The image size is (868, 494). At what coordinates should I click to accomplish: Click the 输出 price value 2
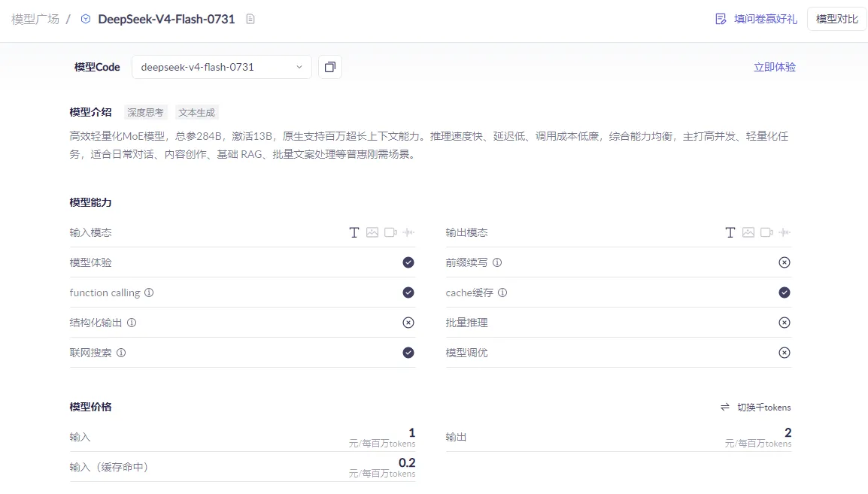point(788,432)
